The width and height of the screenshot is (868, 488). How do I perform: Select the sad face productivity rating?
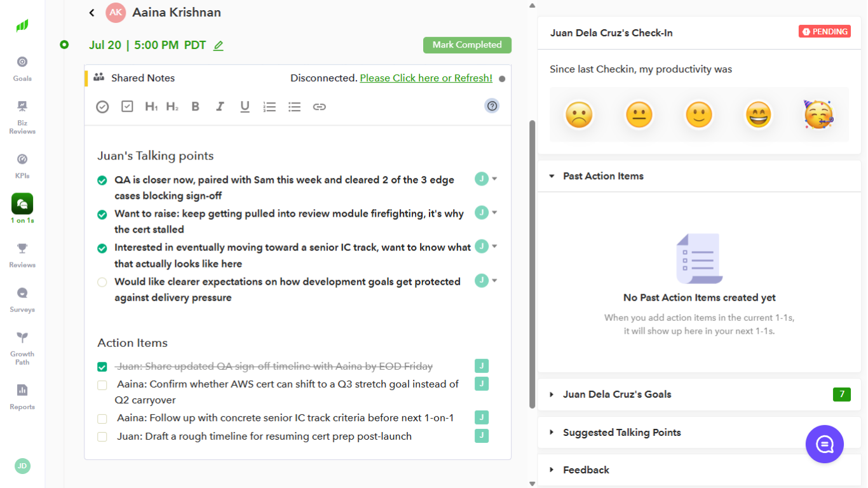(578, 115)
